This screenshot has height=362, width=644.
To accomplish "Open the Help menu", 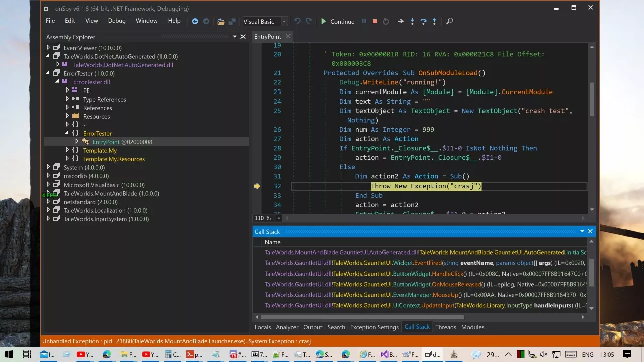I will [x=174, y=21].
